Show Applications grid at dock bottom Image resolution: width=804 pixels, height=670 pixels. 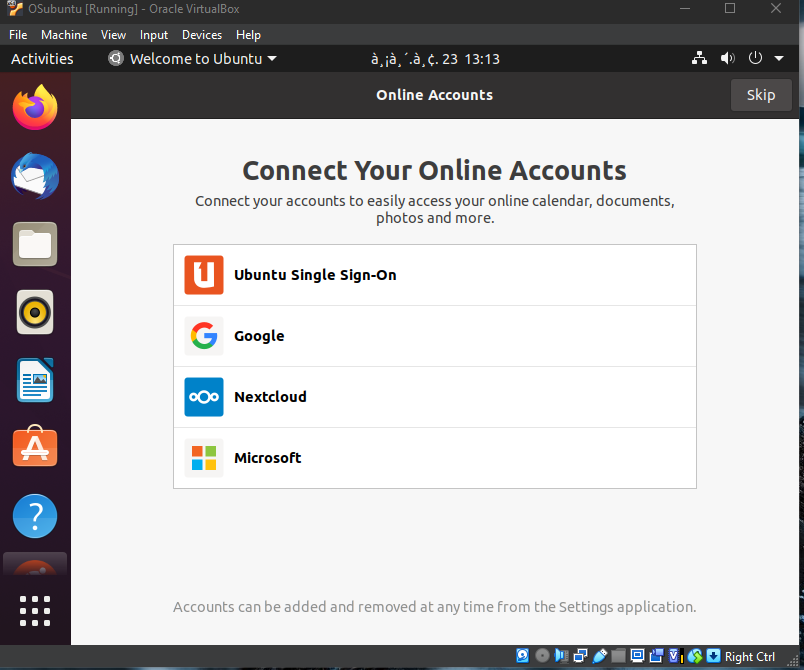[35, 609]
